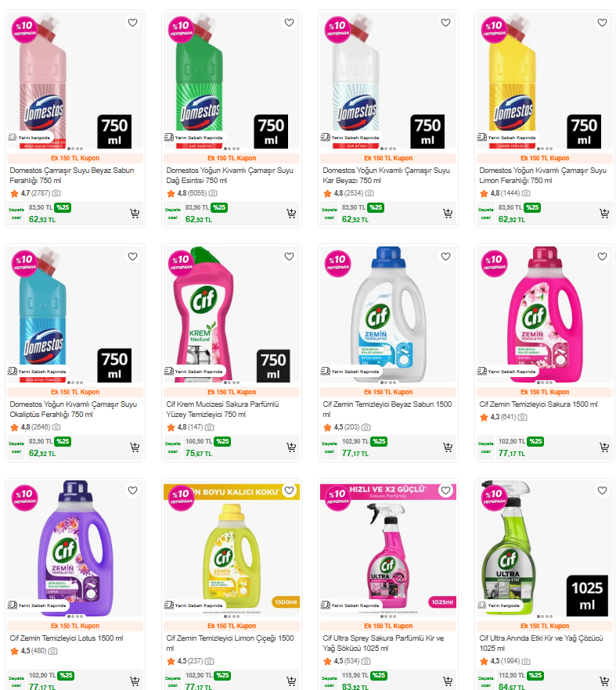Toggle heart on Cif Krem Mucizesi Sakura
This screenshot has width=616, height=690.
[289, 257]
